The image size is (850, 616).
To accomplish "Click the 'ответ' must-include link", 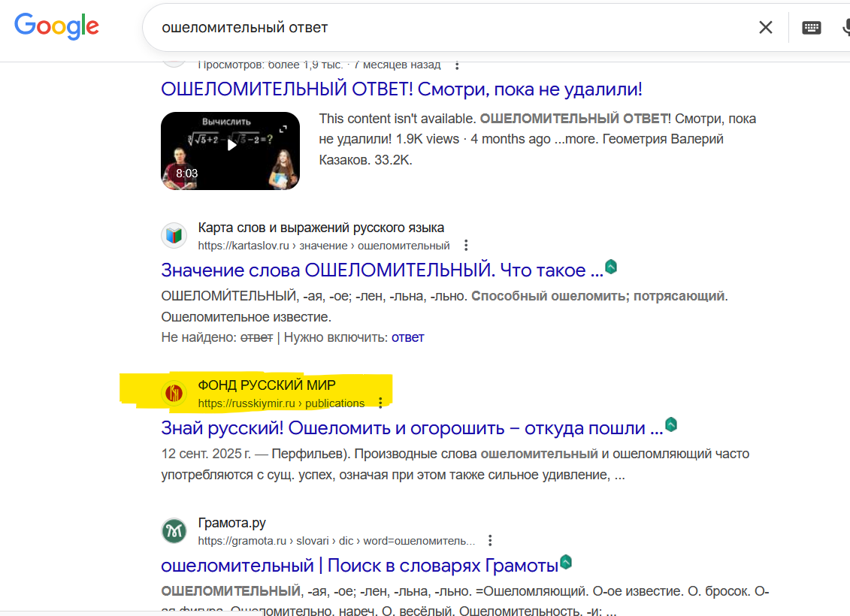I will tap(407, 337).
